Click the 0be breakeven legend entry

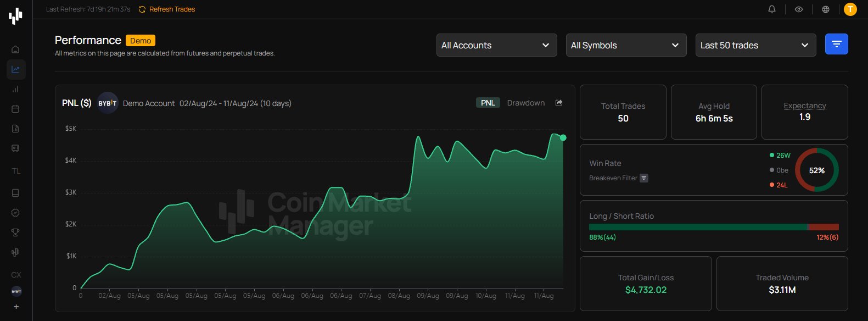pos(779,170)
